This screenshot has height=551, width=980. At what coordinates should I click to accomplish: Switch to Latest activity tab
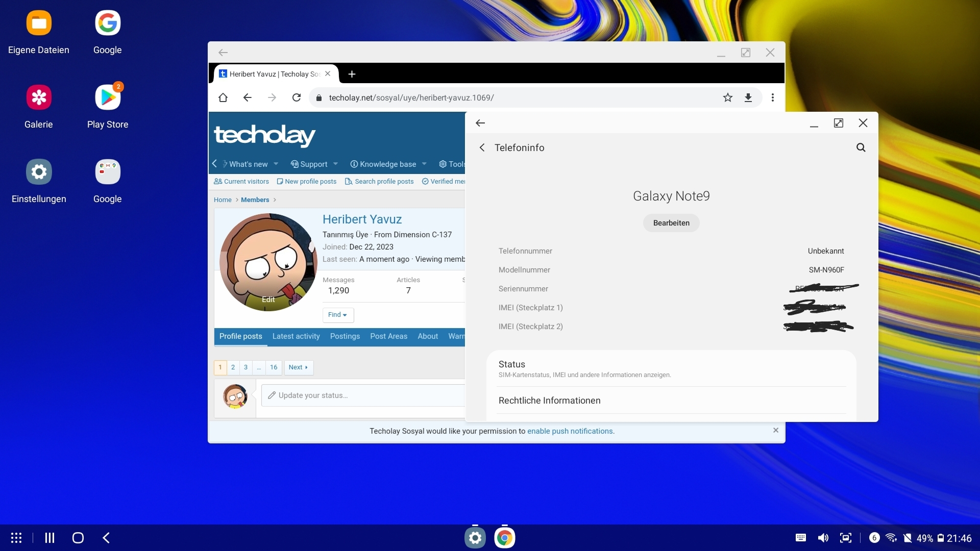coord(296,336)
